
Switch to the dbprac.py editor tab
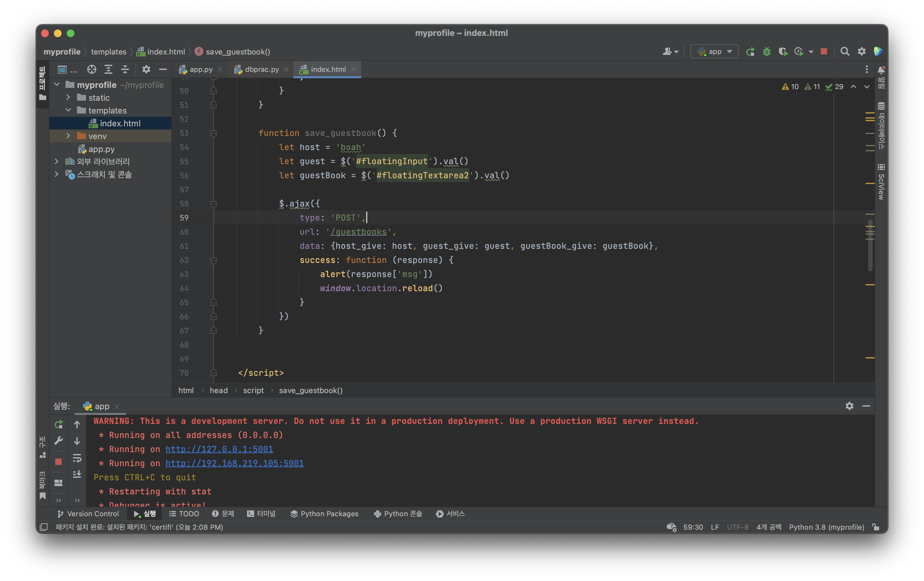click(x=262, y=69)
